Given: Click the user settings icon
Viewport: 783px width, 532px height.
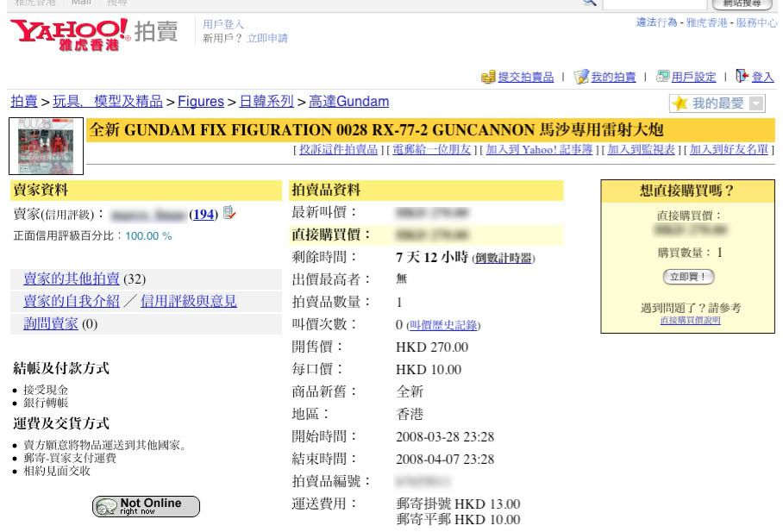Looking at the screenshot, I should tap(663, 77).
